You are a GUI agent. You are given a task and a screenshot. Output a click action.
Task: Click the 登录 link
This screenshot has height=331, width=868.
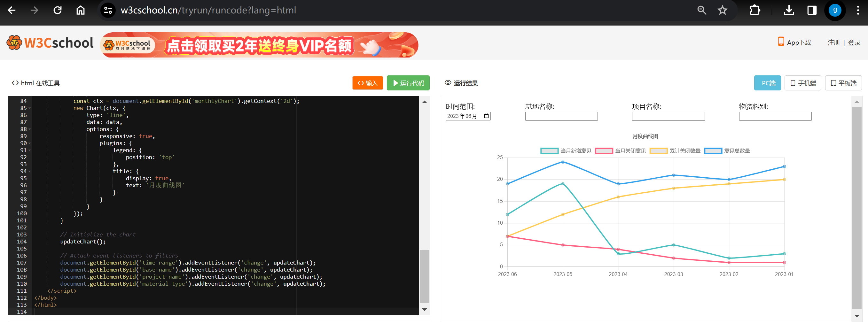point(854,42)
